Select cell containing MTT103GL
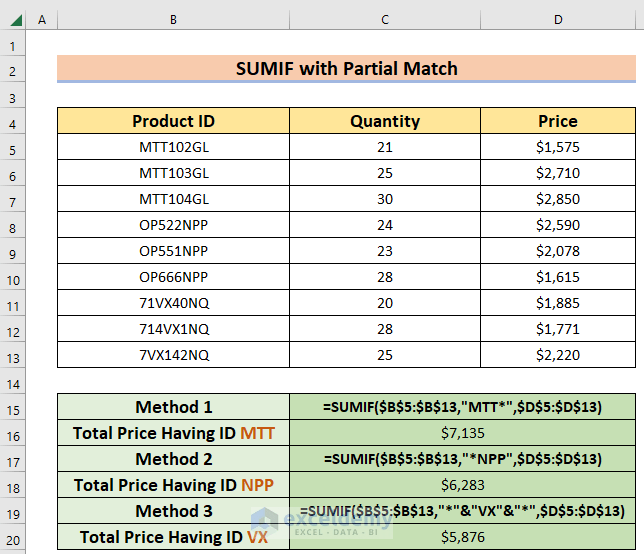This screenshot has height=554, width=644. coord(173,173)
